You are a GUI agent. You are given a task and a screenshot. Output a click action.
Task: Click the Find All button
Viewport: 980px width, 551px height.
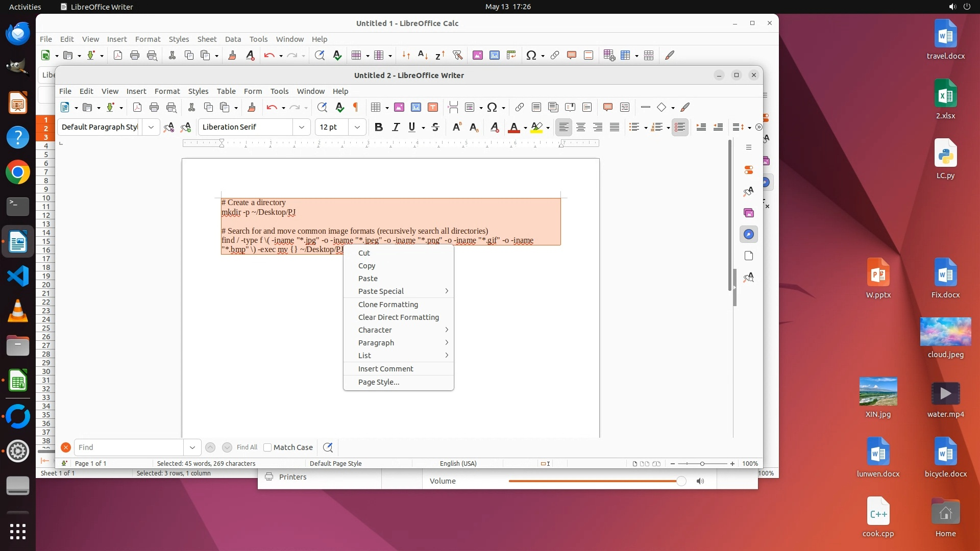point(247,447)
